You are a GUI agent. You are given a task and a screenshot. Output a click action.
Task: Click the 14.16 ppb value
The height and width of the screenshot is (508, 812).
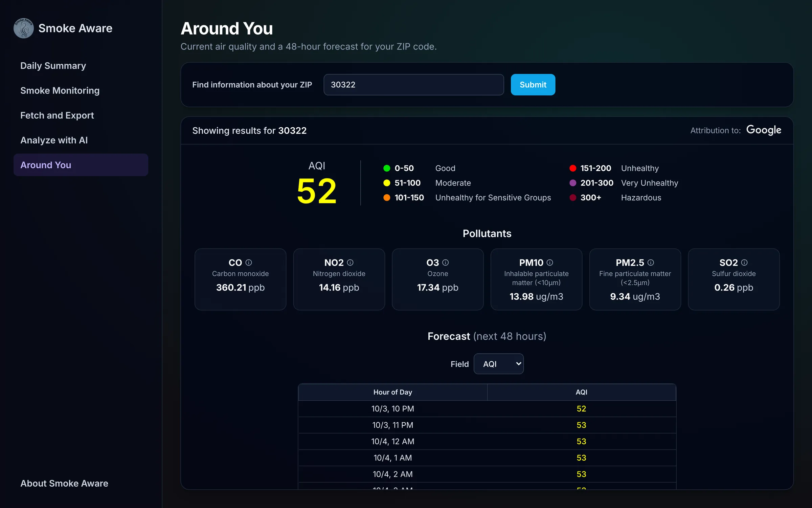[339, 288]
